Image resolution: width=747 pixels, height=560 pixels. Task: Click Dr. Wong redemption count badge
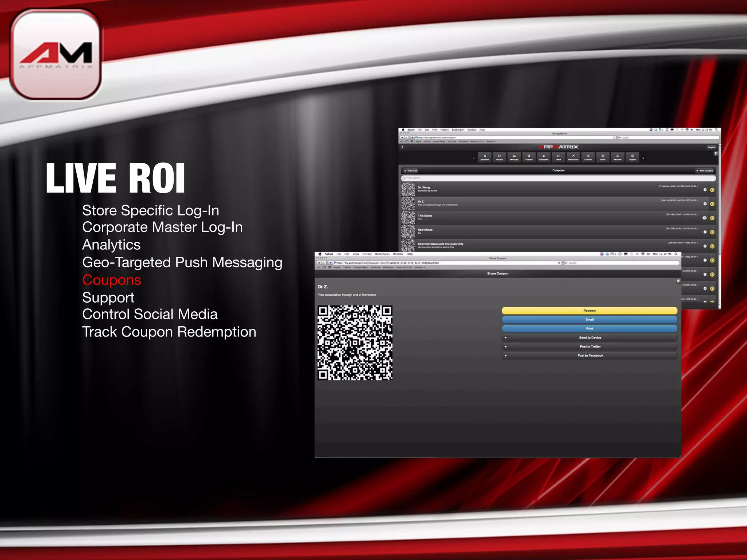point(705,190)
